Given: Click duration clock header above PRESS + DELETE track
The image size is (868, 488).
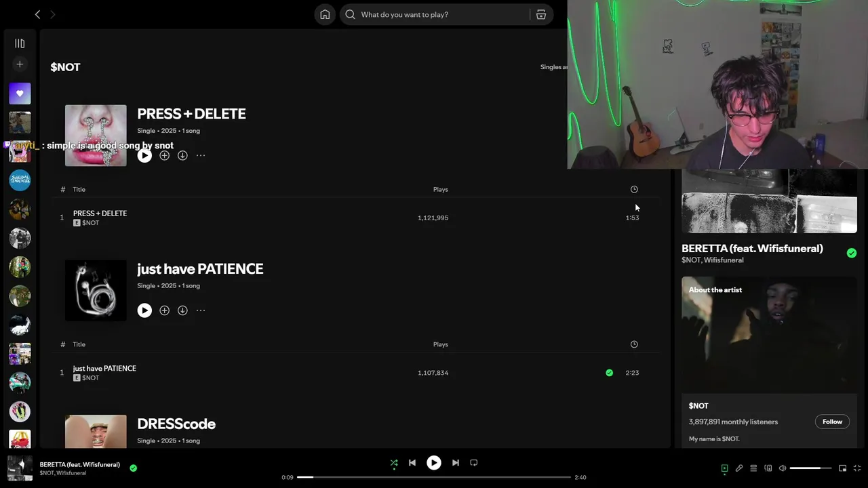Looking at the screenshot, I should pos(634,189).
